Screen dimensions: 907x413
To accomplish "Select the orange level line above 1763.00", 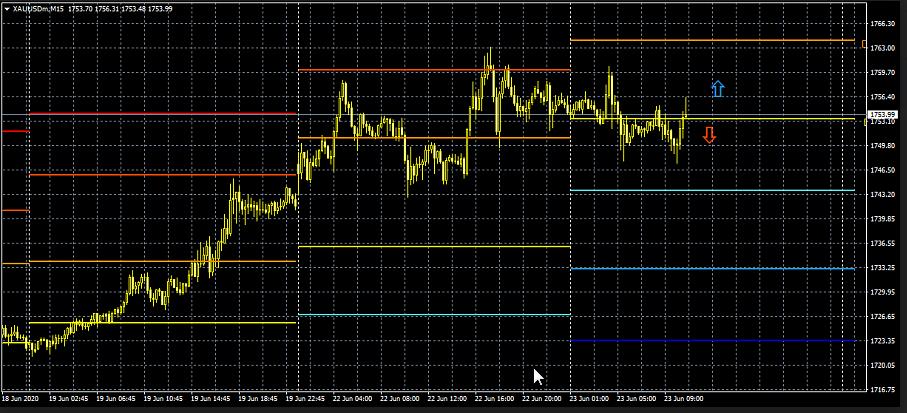I will 713,40.
